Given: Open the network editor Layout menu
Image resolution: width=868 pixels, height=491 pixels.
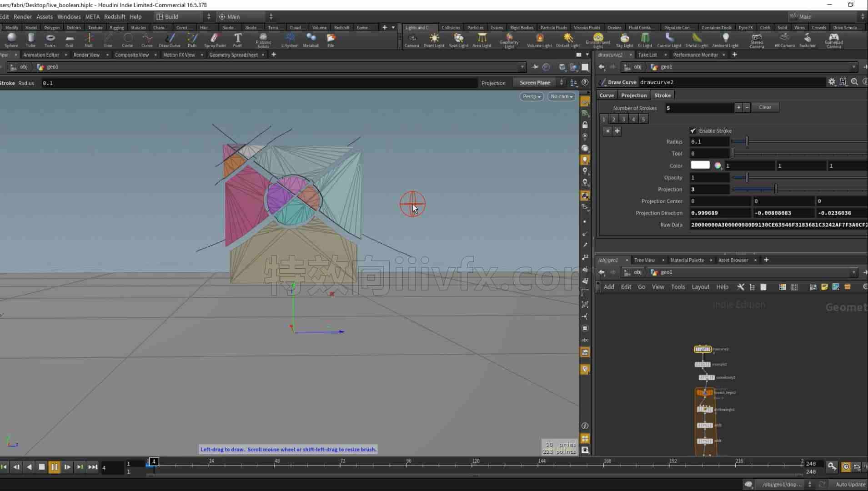Looking at the screenshot, I should 700,287.
